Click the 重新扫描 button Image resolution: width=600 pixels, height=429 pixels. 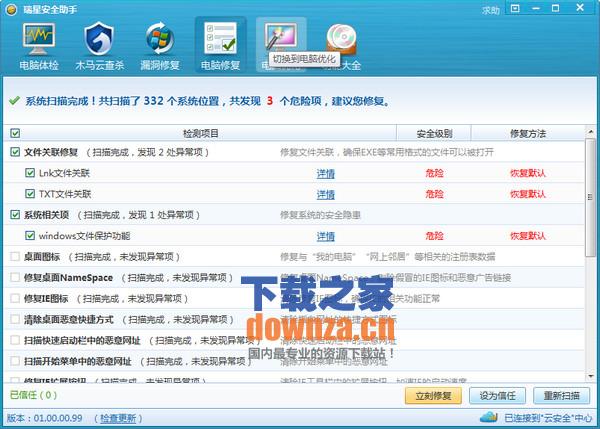[562, 396]
